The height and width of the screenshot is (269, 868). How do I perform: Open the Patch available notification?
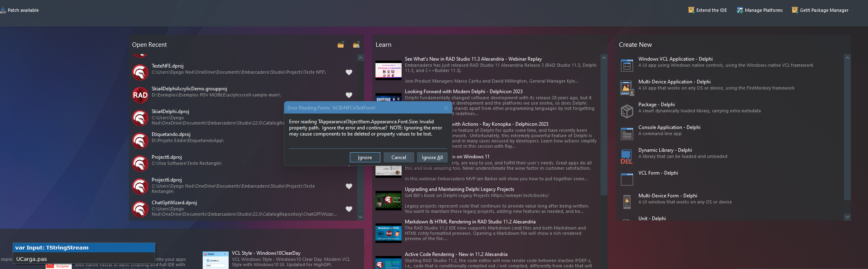(x=20, y=10)
